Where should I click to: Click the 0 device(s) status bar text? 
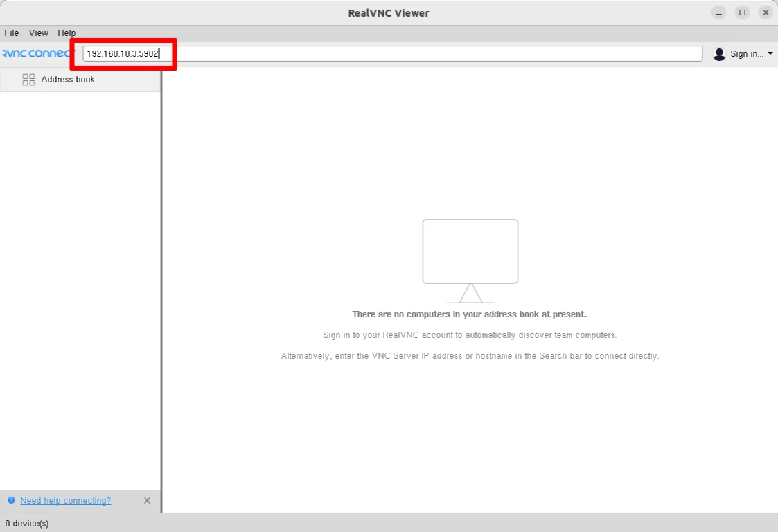coord(27,524)
